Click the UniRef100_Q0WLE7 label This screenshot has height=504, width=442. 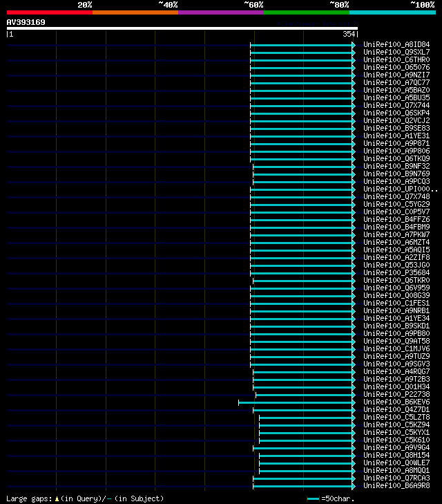(x=396, y=463)
